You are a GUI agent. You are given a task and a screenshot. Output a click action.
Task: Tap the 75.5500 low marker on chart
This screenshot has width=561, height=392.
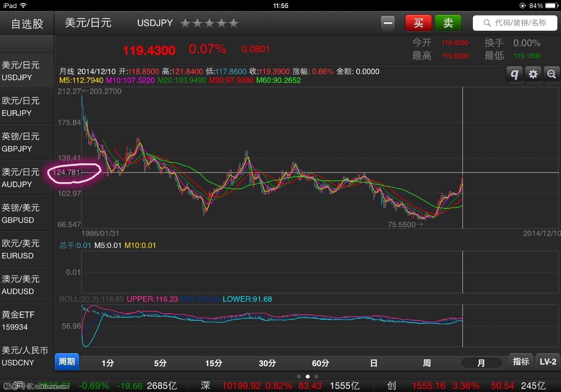405,225
